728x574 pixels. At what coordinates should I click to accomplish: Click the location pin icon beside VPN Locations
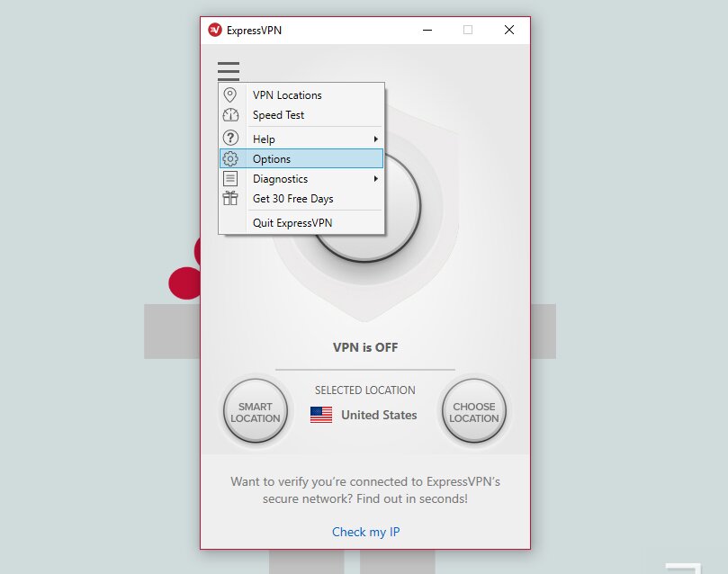click(229, 95)
